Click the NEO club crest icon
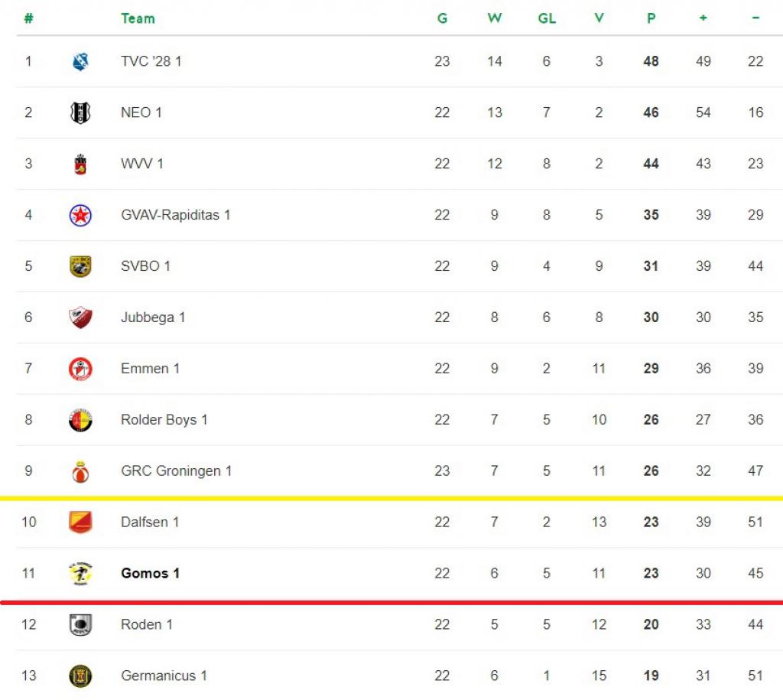The height and width of the screenshot is (700, 783). point(80,112)
